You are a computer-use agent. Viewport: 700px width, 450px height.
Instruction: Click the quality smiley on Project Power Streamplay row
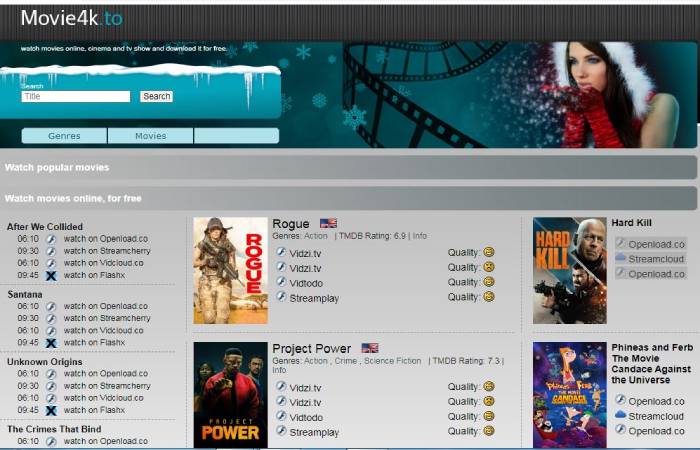[489, 432]
